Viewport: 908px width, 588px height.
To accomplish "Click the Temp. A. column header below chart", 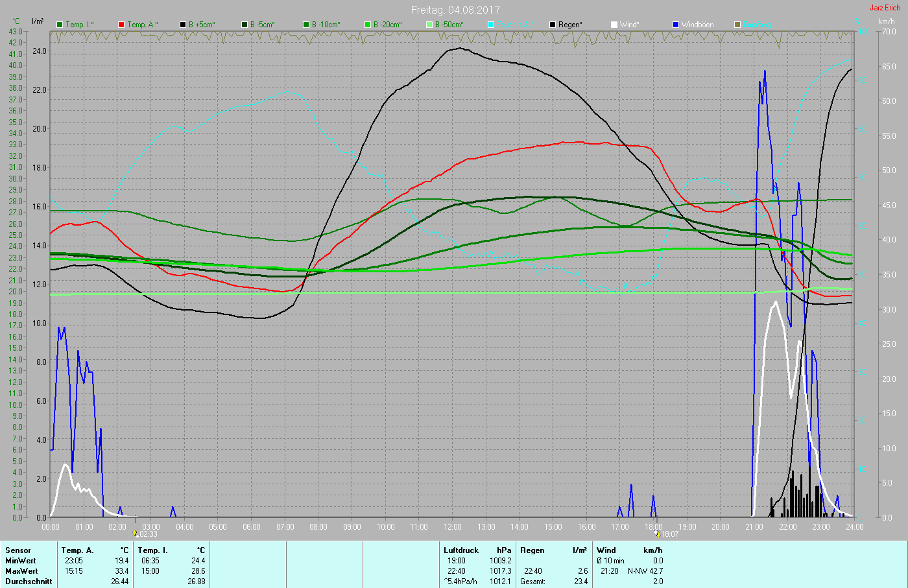I will point(77,550).
